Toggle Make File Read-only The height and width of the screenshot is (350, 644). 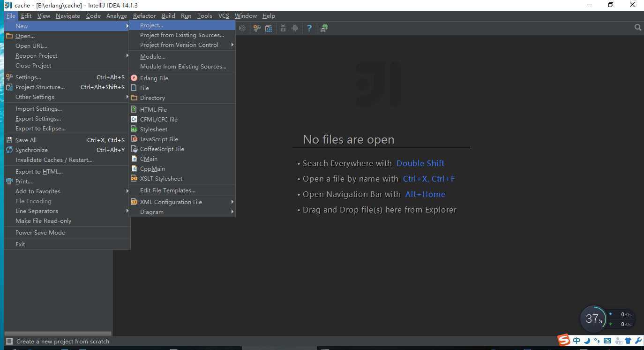click(43, 221)
